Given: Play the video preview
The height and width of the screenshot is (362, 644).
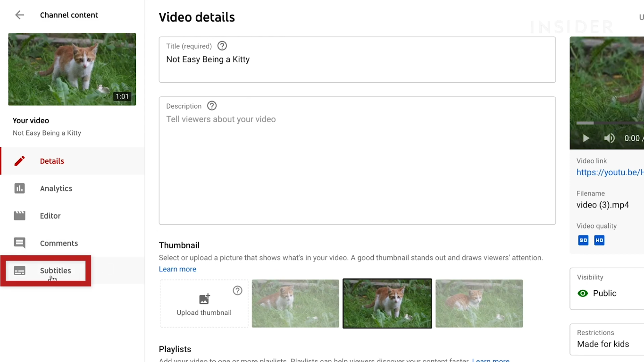Looking at the screenshot, I should [586, 138].
